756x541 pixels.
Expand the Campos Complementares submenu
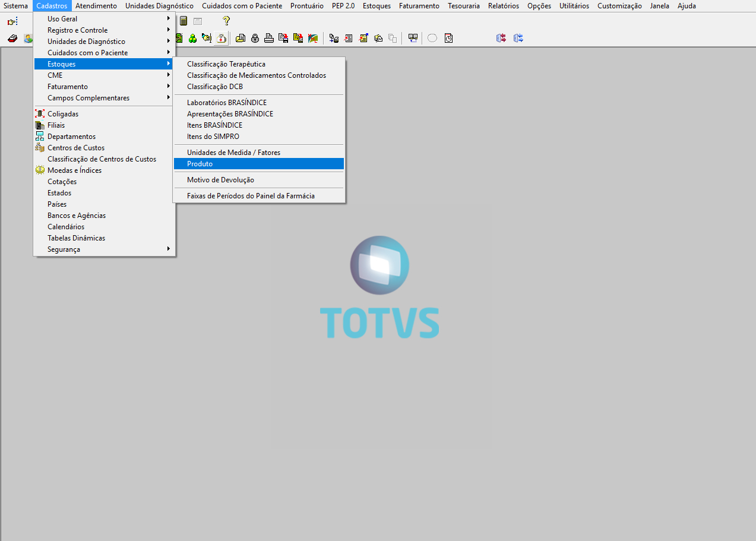pos(104,98)
